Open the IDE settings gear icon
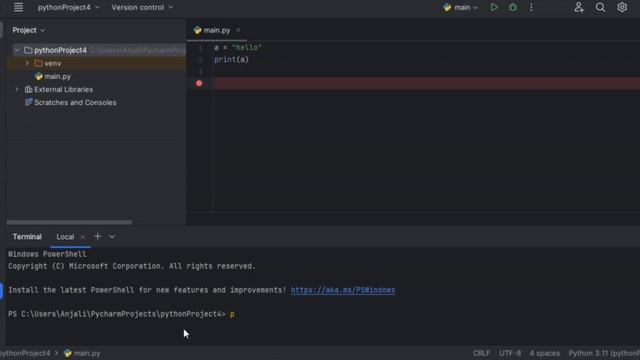640x360 pixels. tap(622, 7)
